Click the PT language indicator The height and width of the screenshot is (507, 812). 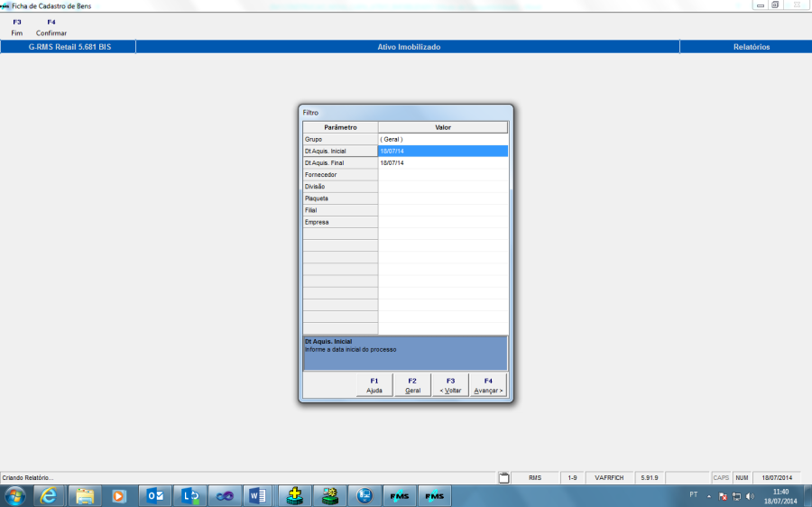tap(694, 495)
